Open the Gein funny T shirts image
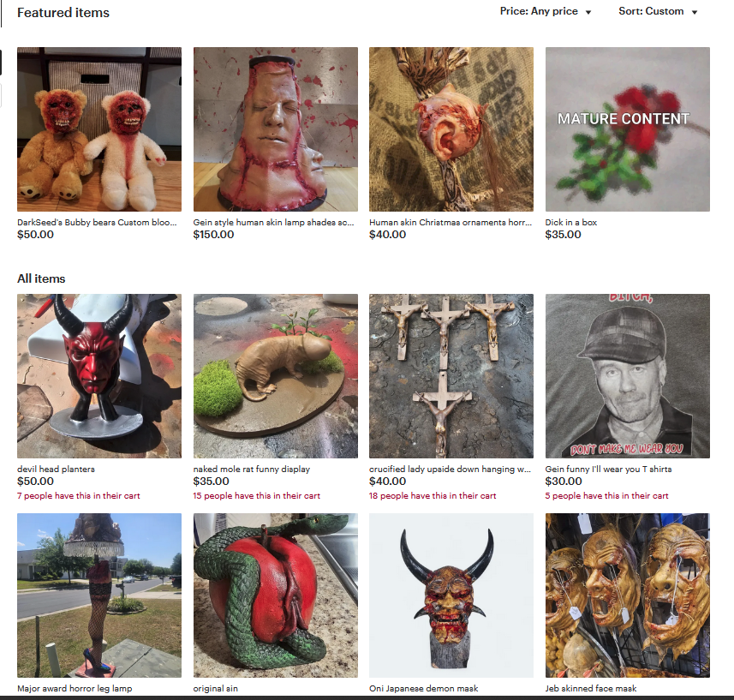The width and height of the screenshot is (734, 700). [627, 376]
